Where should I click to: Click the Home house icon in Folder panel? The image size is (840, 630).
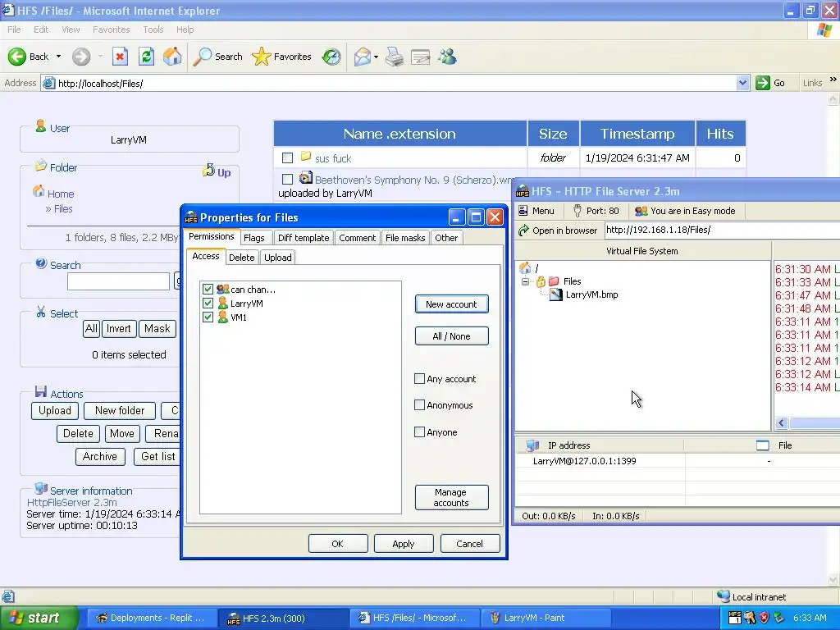tap(39, 191)
